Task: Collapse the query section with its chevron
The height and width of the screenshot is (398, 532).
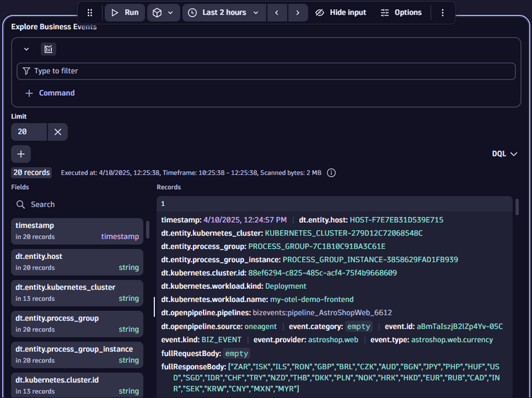Action: point(25,49)
